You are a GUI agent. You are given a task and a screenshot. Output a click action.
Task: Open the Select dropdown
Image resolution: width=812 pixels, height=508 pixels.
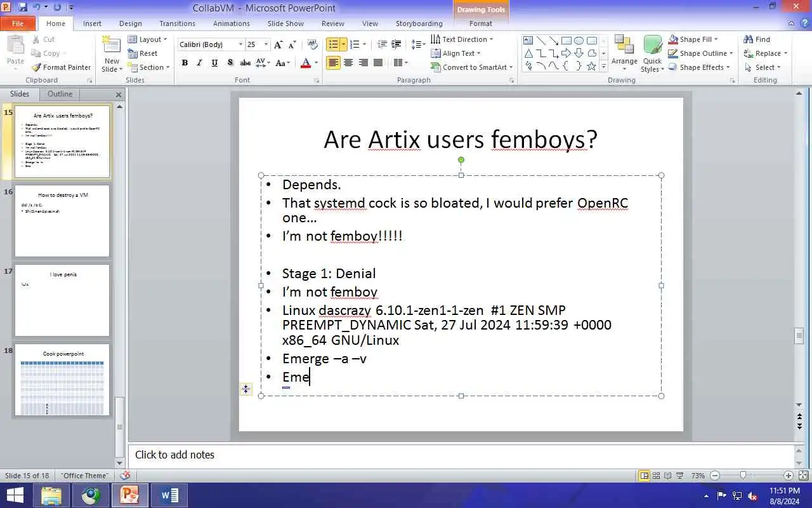763,67
